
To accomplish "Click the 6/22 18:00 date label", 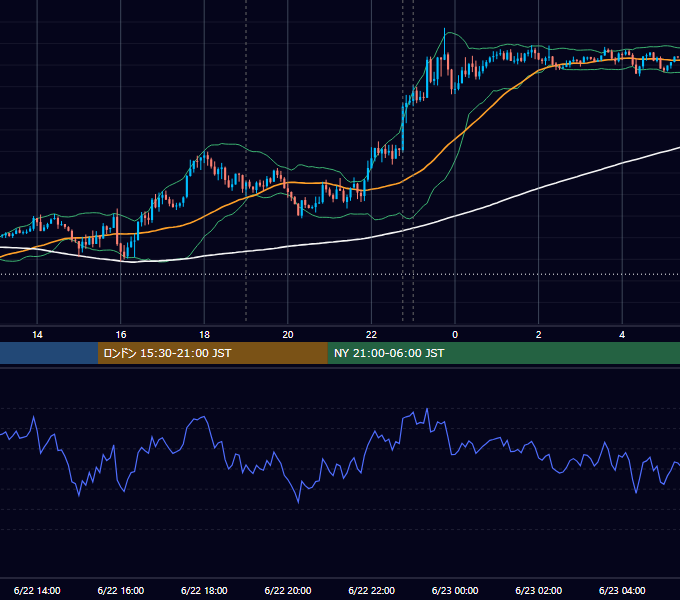I will [204, 590].
